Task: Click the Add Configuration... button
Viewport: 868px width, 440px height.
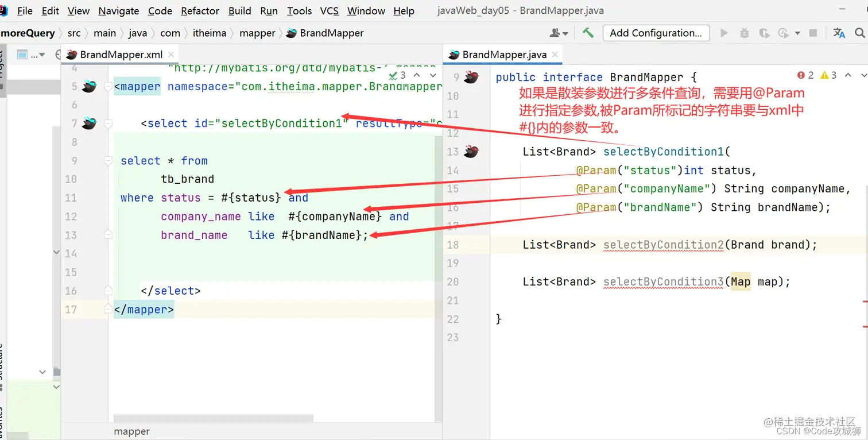Action: (x=656, y=33)
